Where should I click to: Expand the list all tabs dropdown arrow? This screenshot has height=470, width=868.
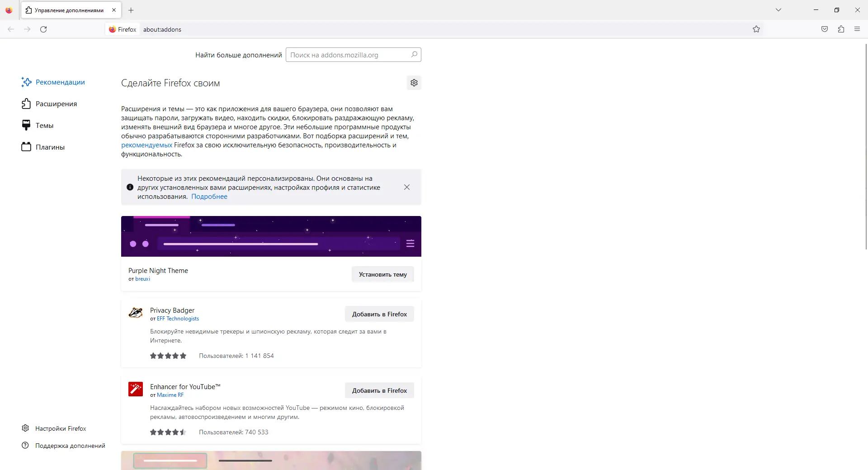(x=778, y=10)
